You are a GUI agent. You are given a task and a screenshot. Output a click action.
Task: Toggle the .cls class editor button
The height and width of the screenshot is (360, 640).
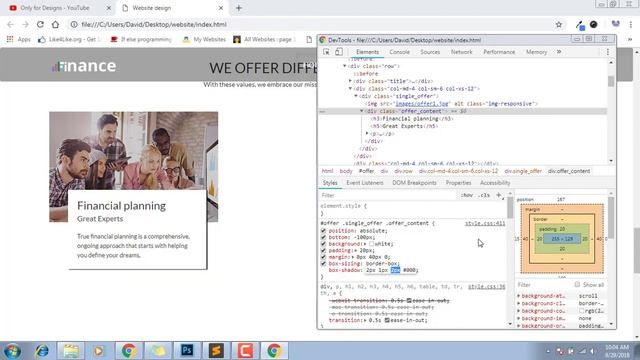coord(484,195)
